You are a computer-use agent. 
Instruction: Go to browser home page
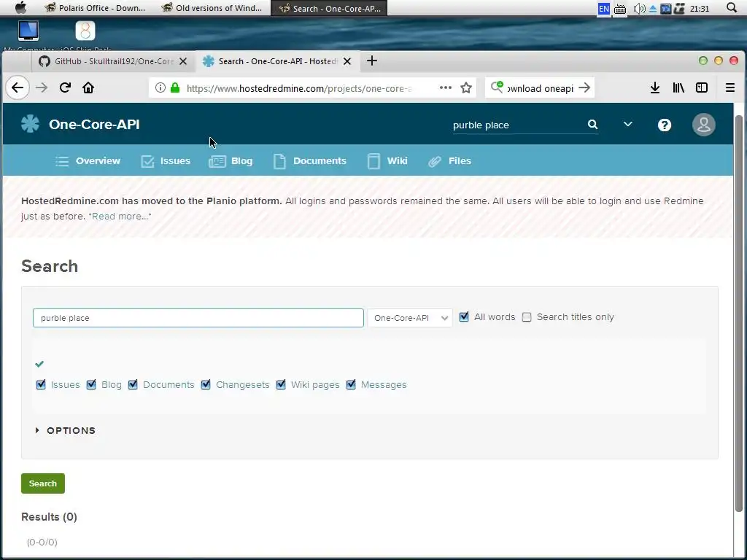(x=88, y=87)
